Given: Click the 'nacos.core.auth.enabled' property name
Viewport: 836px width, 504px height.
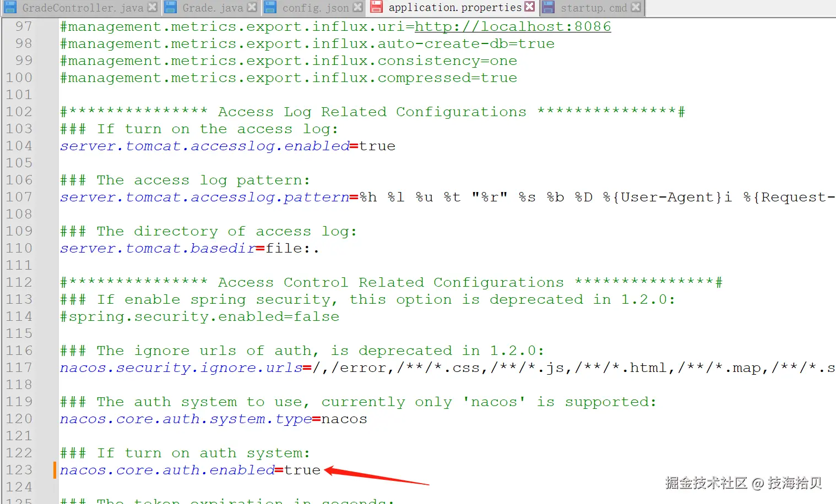Looking at the screenshot, I should 167,470.
